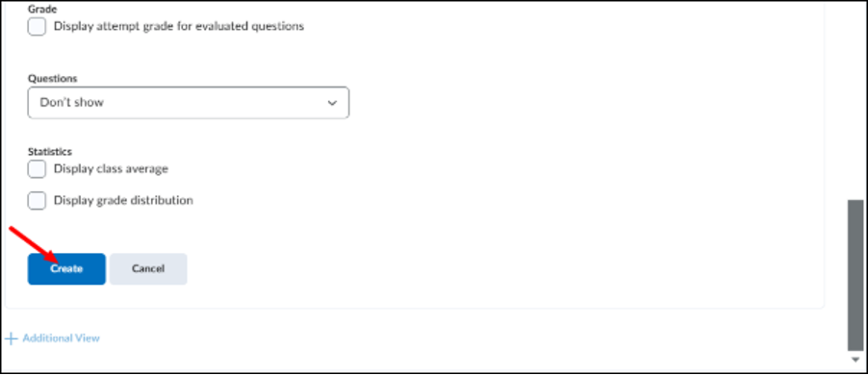Viewport: 868px width, 375px height.
Task: Click the 'Display class average' label text
Action: coord(111,168)
